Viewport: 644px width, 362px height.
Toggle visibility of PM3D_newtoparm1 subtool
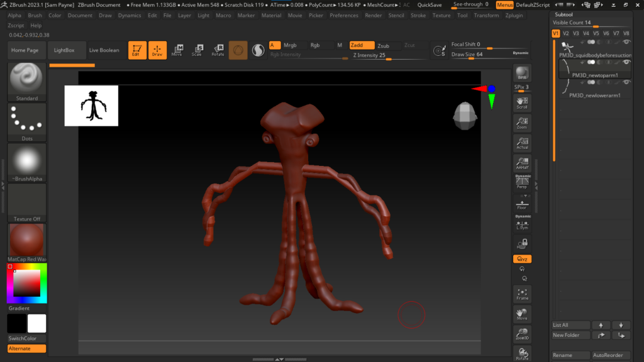[x=626, y=62]
